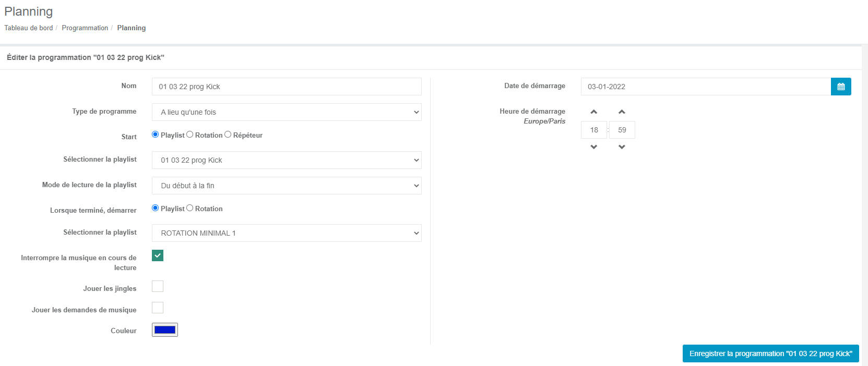868x366 pixels.
Task: Open the blue Couleur color picker
Action: coord(165,330)
